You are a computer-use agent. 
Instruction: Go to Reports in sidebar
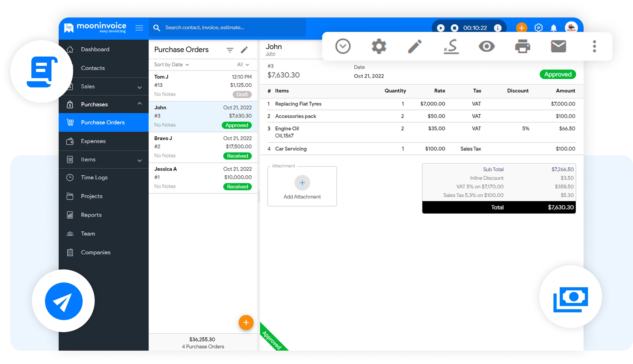click(x=91, y=215)
